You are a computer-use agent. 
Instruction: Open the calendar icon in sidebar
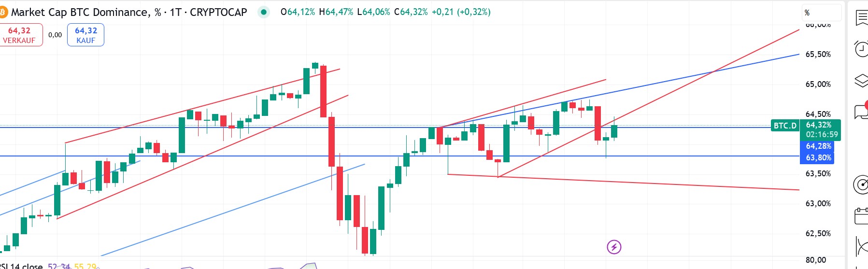(861, 216)
